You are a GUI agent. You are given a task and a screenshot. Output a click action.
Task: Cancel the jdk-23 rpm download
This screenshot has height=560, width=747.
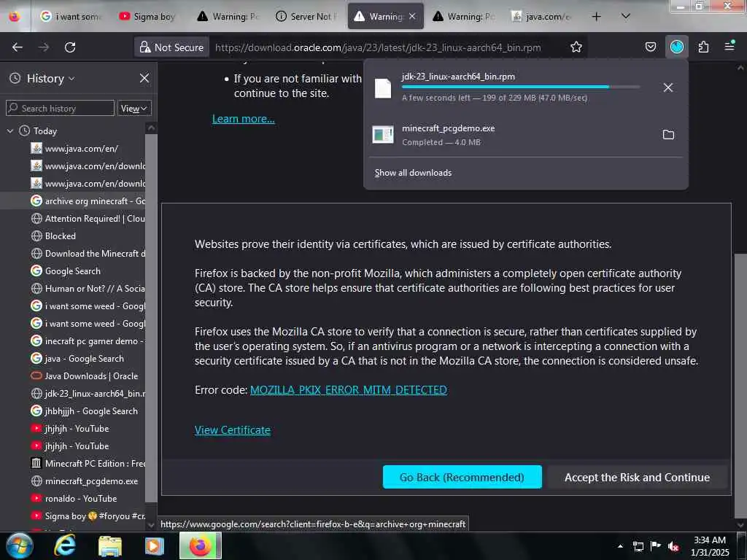(x=668, y=87)
